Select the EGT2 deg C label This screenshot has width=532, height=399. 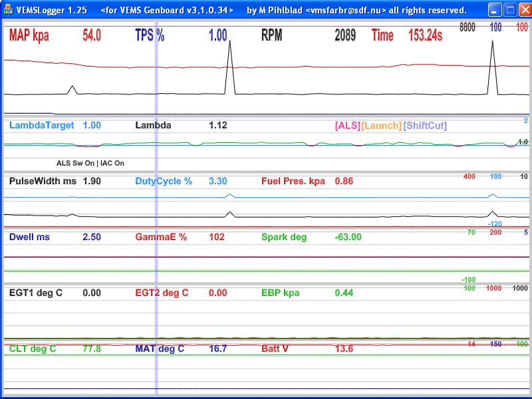(162, 293)
